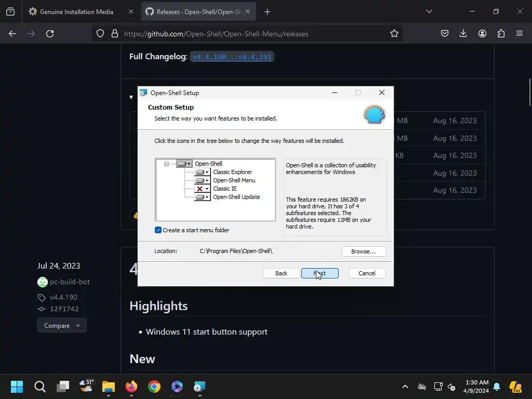Click the page vertical scrollbar thumb

point(529,92)
